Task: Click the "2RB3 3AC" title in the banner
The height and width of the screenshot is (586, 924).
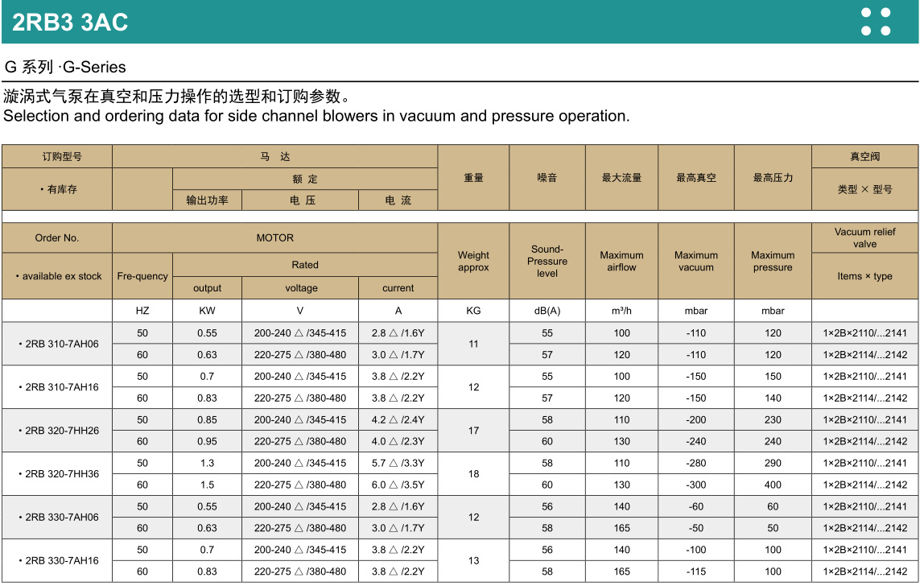Action: tap(70, 23)
